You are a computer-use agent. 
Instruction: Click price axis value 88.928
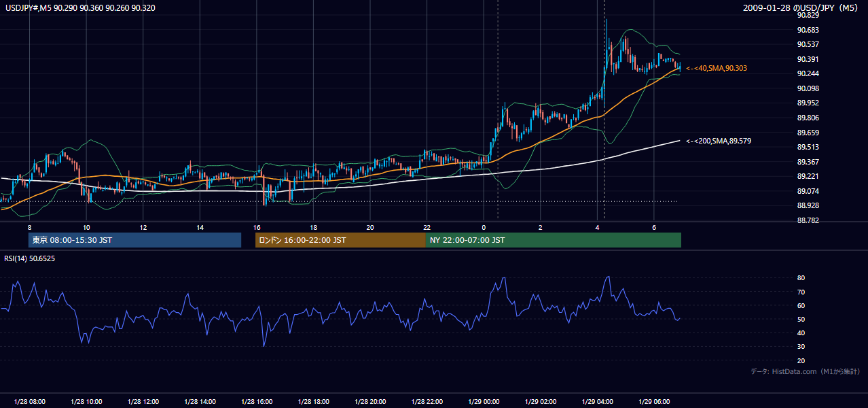coord(808,206)
